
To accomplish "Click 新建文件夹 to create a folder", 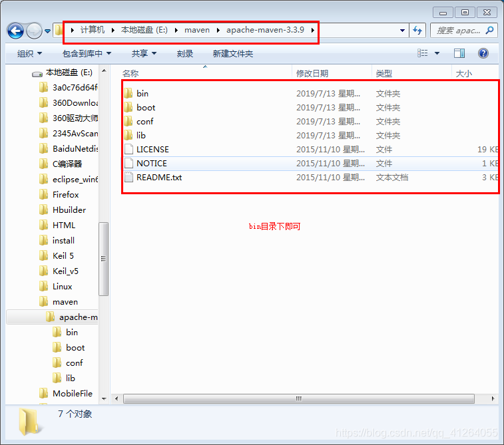I will click(233, 54).
